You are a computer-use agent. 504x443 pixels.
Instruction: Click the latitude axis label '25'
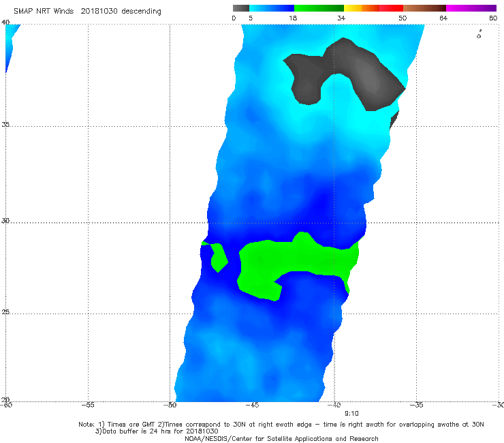click(5, 312)
